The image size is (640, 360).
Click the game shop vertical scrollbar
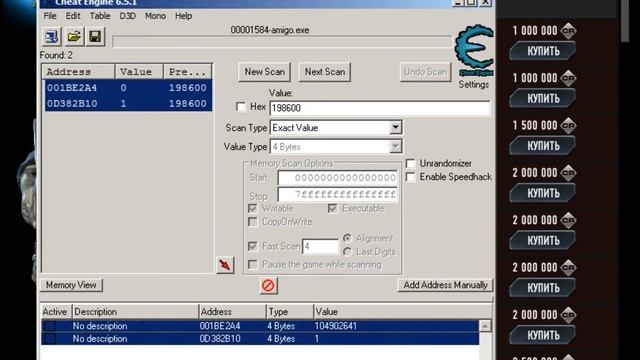click(625, 20)
